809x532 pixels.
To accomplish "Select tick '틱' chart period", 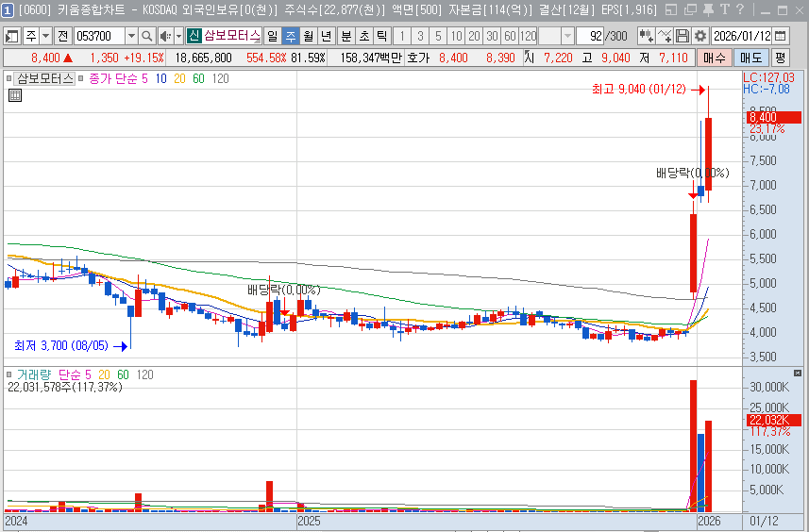I will point(381,36).
